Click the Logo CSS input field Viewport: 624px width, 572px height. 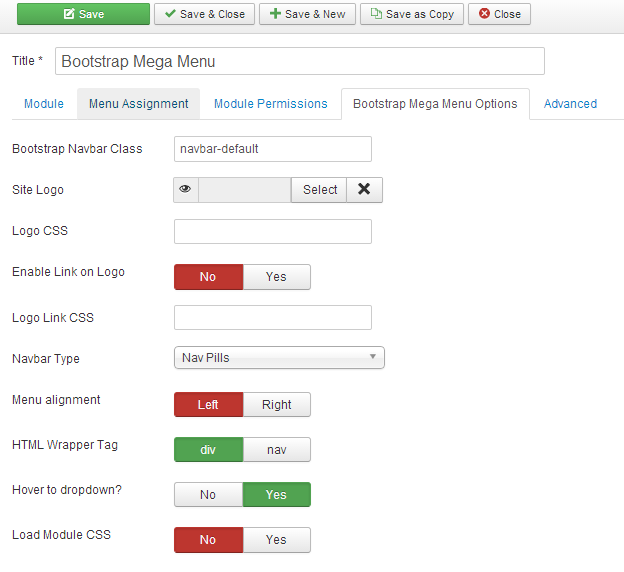click(x=273, y=231)
